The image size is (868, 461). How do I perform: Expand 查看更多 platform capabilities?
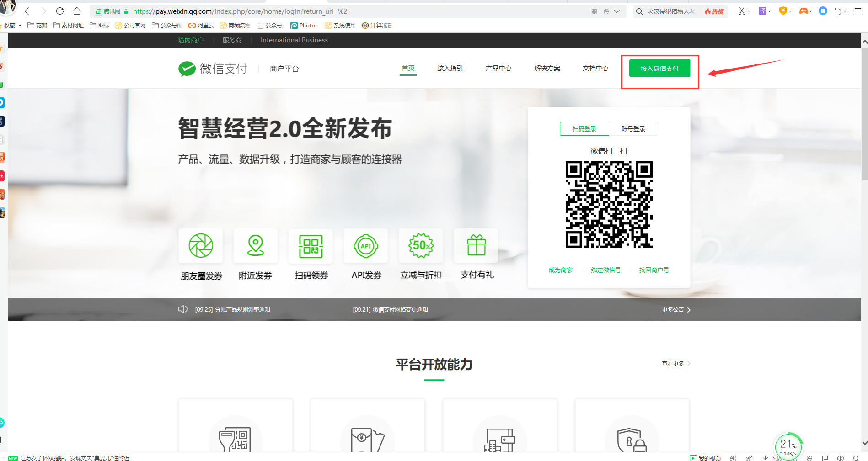[x=676, y=364]
